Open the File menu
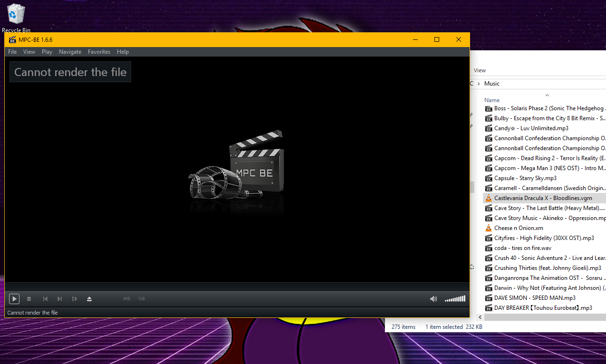 coord(12,52)
